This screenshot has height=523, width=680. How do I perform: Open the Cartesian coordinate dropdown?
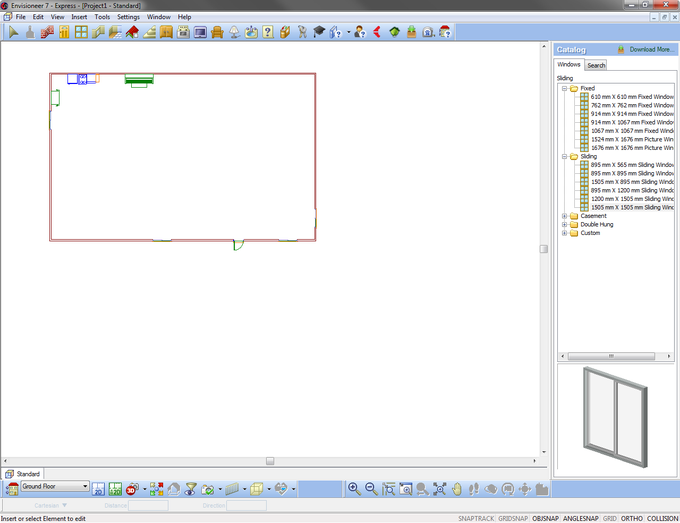click(50, 505)
